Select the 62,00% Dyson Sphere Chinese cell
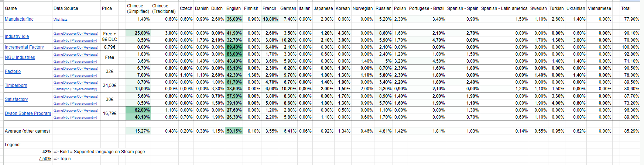The width and height of the screenshot is (644, 165). [x=138, y=110]
